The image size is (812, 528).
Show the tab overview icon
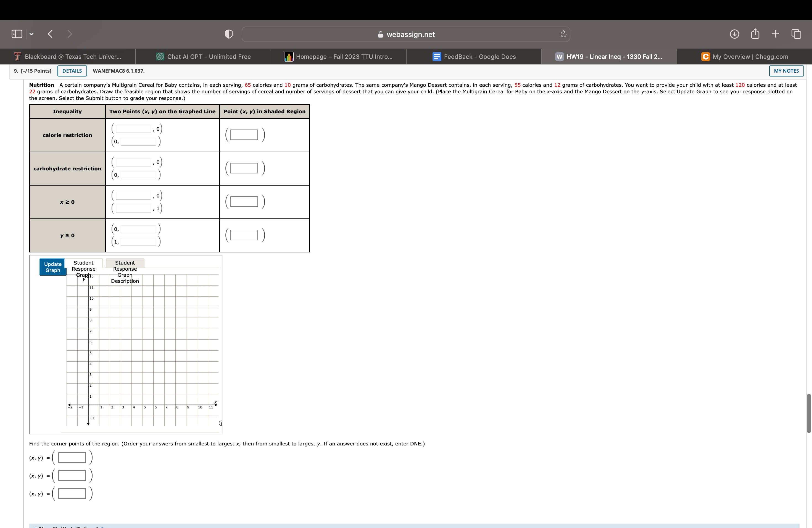796,34
